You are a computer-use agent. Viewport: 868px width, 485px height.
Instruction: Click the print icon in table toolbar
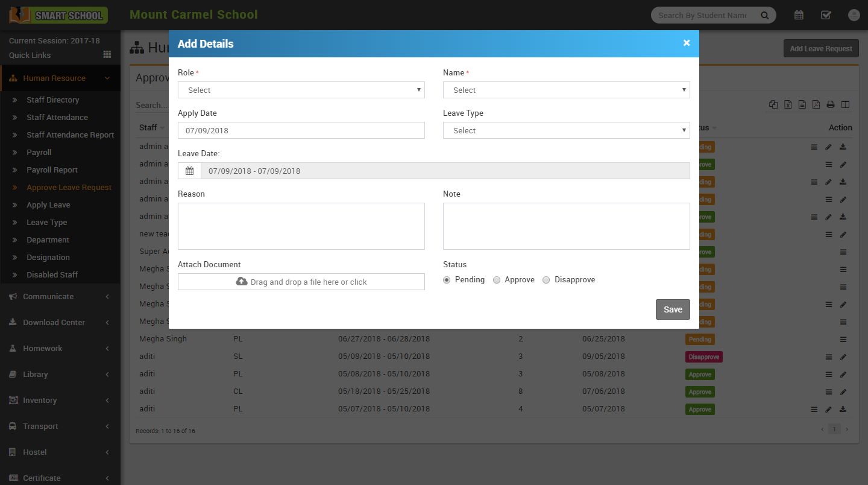(x=831, y=104)
